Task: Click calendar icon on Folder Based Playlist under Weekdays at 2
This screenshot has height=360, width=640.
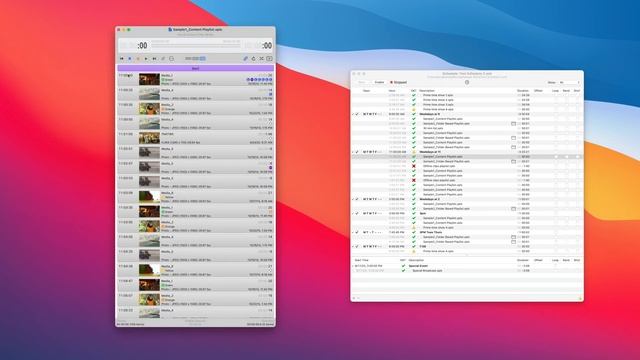Action: pos(513,209)
